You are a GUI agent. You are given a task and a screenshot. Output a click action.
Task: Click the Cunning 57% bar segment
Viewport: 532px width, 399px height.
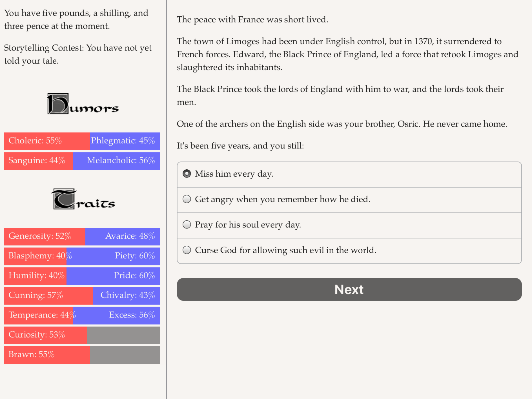[x=49, y=296]
